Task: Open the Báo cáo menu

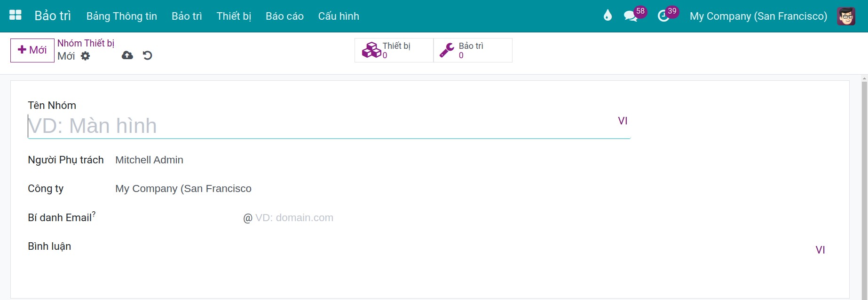Action: pyautogui.click(x=284, y=16)
